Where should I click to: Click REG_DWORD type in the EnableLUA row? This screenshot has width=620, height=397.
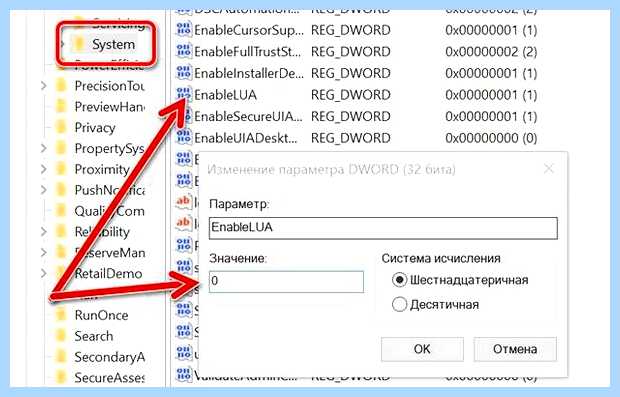(x=351, y=95)
